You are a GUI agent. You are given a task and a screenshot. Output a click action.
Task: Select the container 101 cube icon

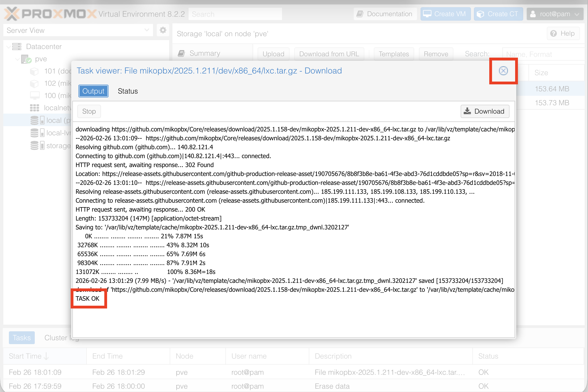pos(34,71)
